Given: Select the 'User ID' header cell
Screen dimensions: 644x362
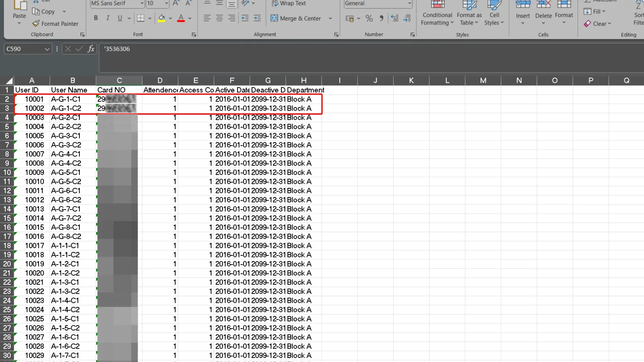Looking at the screenshot, I should pyautogui.click(x=32, y=90).
